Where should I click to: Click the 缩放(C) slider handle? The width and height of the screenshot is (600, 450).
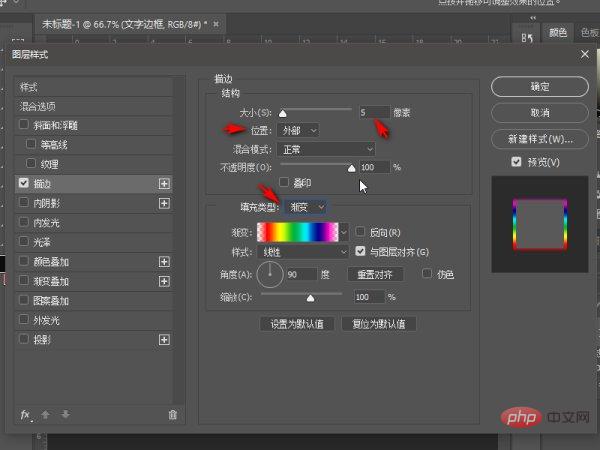click(310, 298)
